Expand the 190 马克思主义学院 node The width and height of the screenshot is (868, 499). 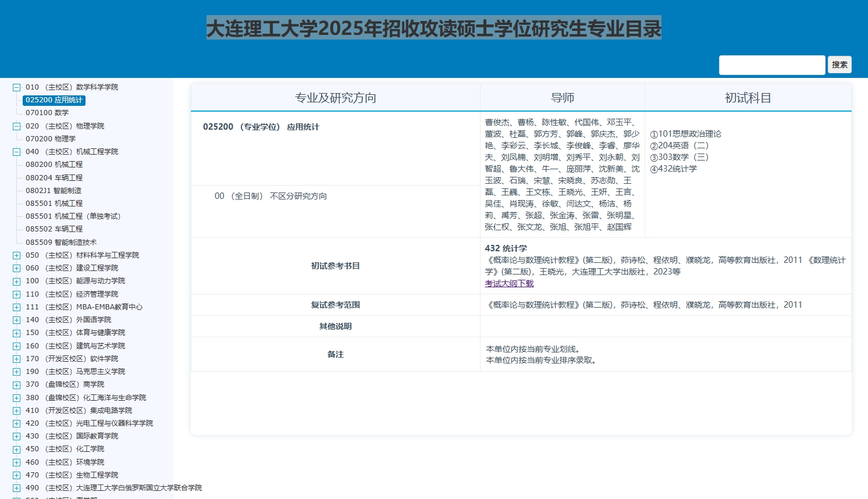pyautogui.click(x=17, y=372)
